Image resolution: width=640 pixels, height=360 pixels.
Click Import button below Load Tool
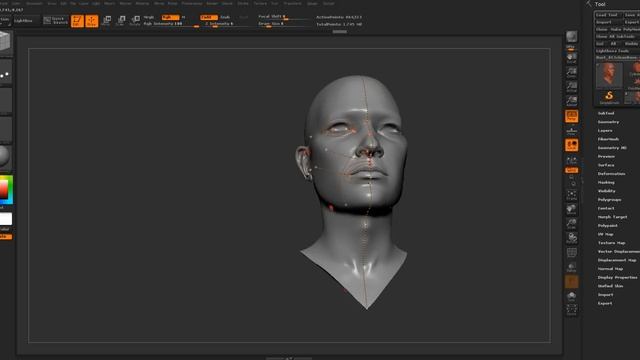pos(608,22)
